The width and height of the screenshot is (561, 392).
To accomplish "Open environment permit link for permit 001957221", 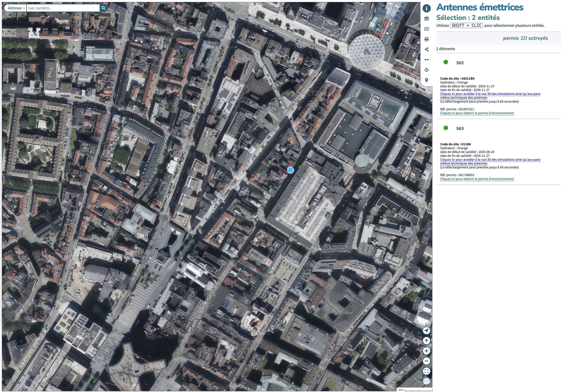I will (x=477, y=113).
